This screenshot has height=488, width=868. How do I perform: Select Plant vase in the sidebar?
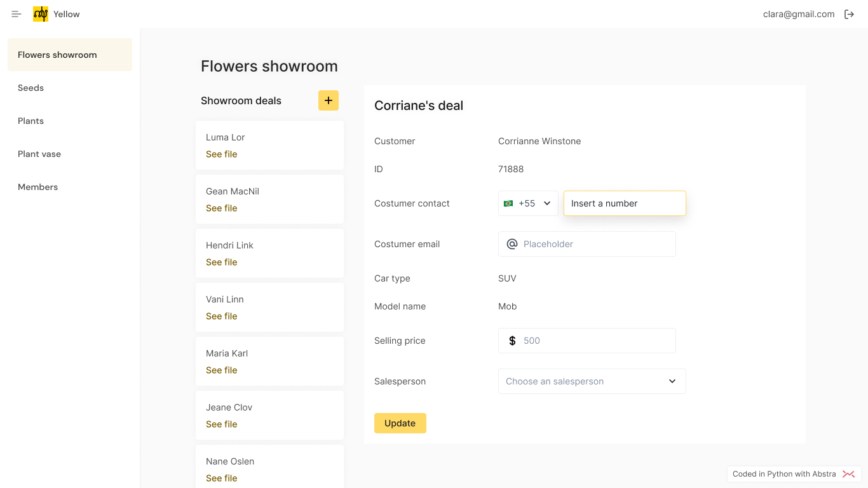[39, 154]
